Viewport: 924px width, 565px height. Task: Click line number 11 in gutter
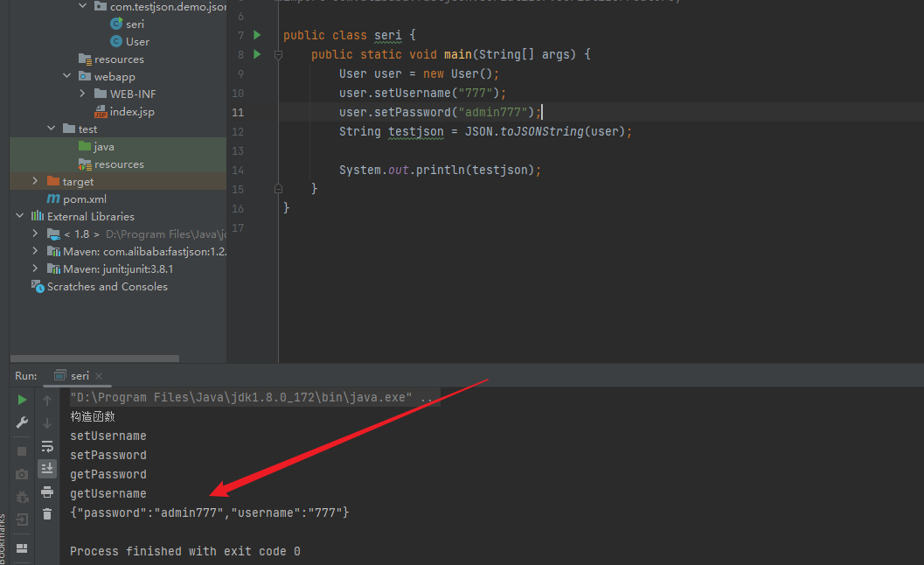pyautogui.click(x=238, y=112)
